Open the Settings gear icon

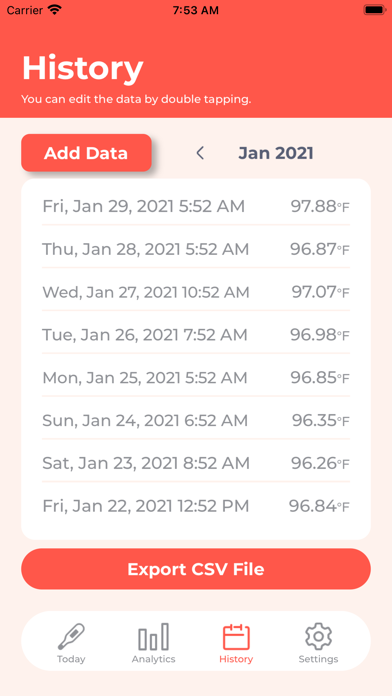[x=318, y=637]
